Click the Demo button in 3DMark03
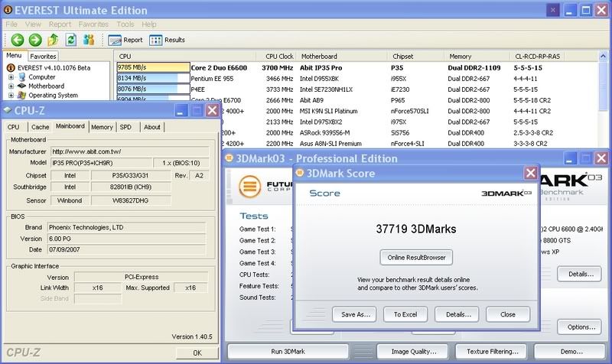Image resolution: width=612 pixels, height=364 pixels. pos(571,352)
